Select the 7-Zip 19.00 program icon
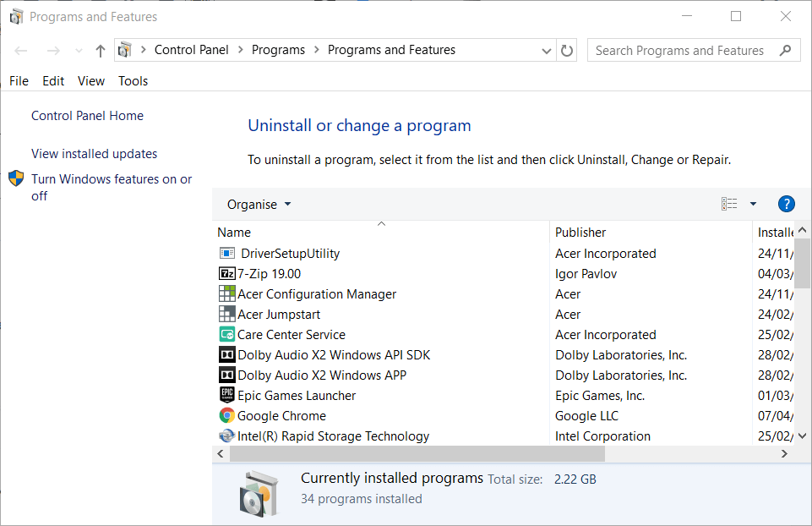 pos(226,273)
